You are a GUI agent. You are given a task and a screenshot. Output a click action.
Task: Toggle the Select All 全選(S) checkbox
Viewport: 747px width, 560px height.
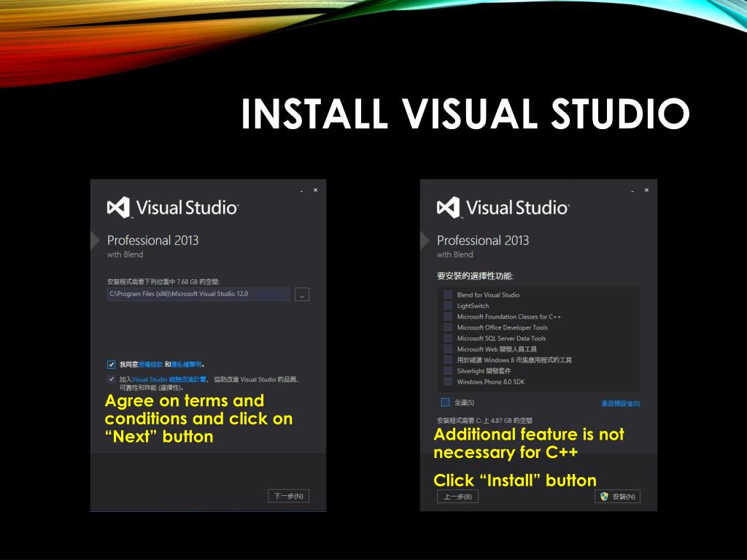[445, 402]
